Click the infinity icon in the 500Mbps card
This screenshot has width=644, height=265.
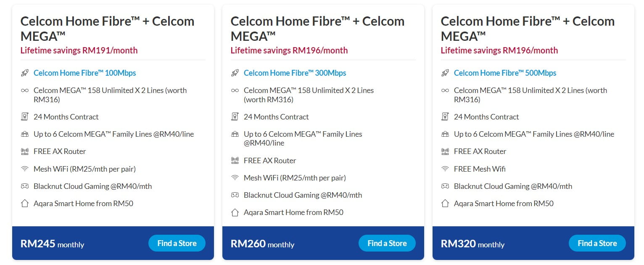(x=445, y=90)
